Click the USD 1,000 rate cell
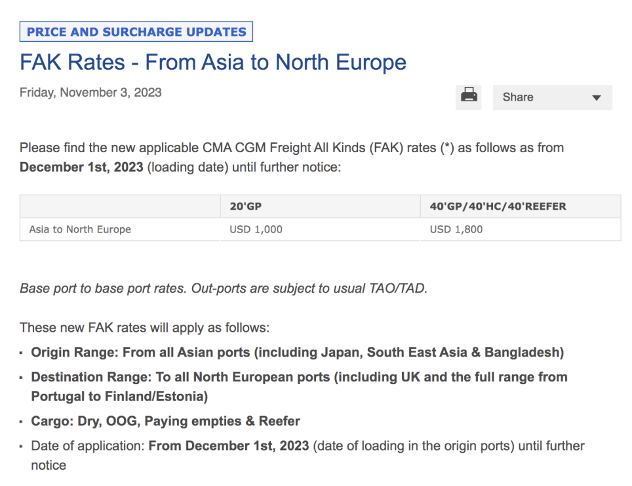Screen dimensions: 632x486 pyautogui.click(x=256, y=230)
